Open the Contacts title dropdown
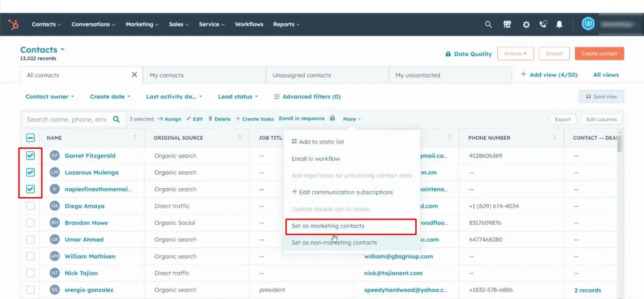 click(42, 50)
